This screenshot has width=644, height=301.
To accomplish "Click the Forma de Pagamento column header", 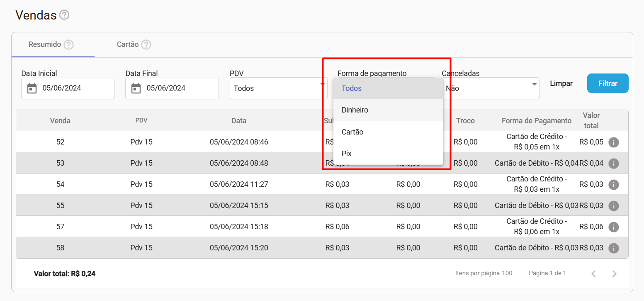I will click(537, 121).
